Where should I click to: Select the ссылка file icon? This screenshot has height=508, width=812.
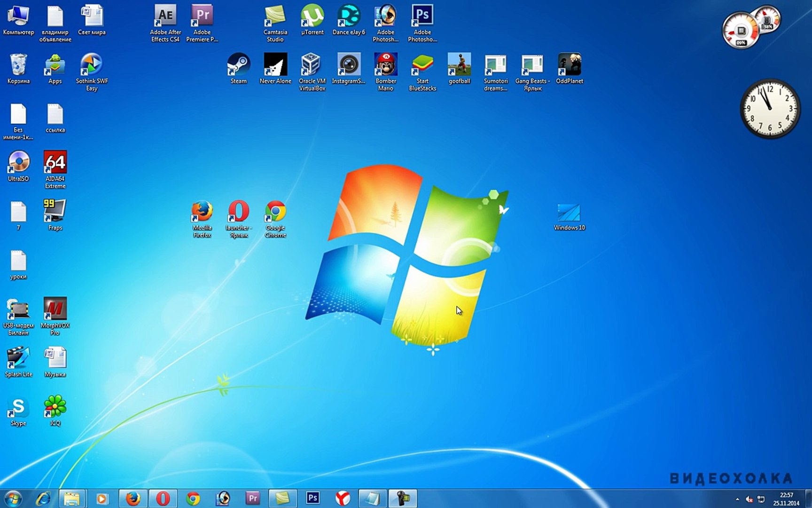pyautogui.click(x=55, y=118)
